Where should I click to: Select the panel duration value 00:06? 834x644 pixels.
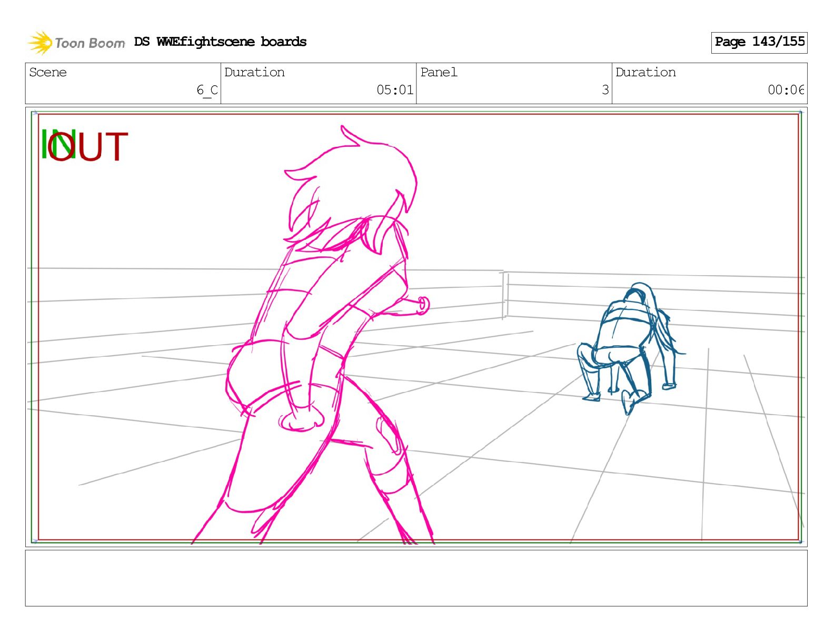[x=786, y=90]
